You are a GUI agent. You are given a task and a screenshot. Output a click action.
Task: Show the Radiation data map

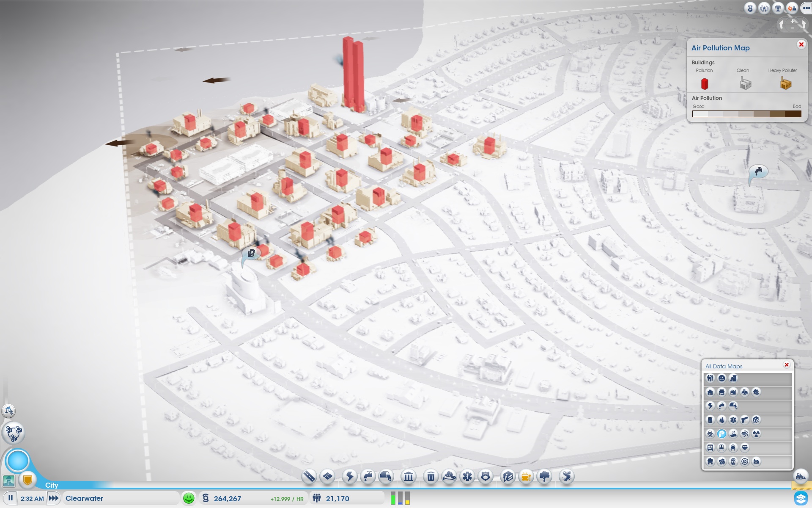click(x=756, y=434)
